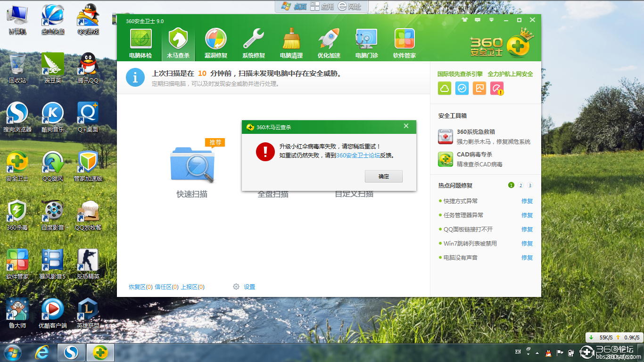
Task: Click 修复 for 快捷方式异常
Action: 527,201
